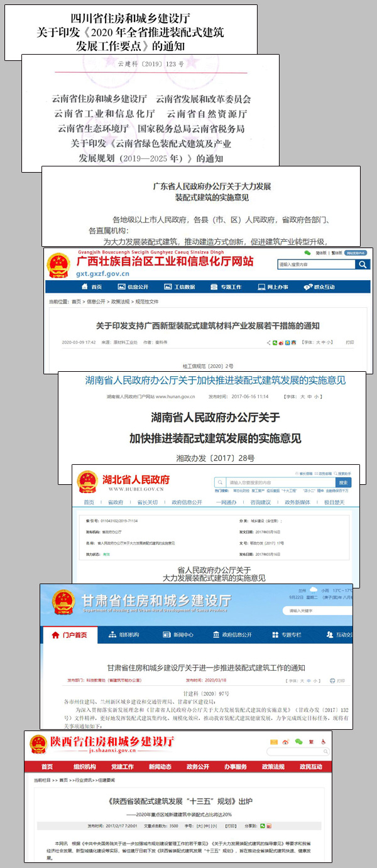This screenshot has width=377, height=868.
Task: Click 规范性文件 in the Guangxi breadcrumb
Action: [147, 302]
